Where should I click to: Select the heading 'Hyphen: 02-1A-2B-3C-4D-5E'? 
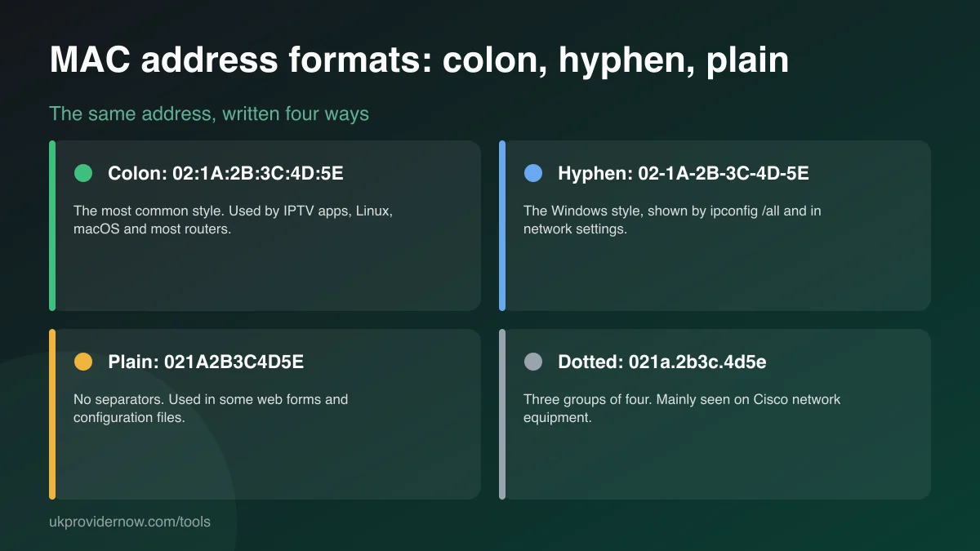click(x=684, y=173)
